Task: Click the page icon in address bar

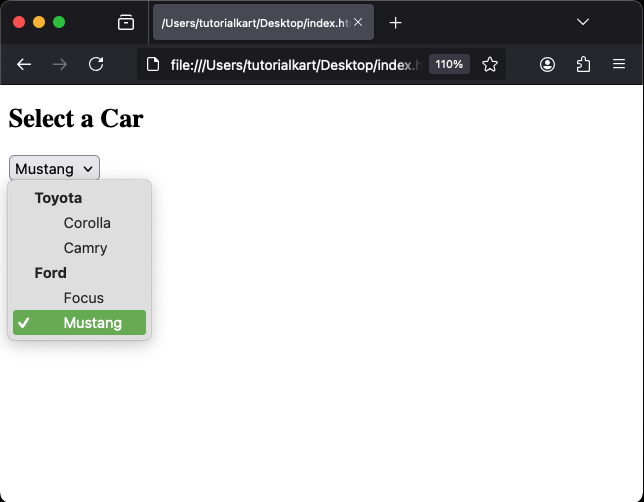Action: tap(153, 64)
